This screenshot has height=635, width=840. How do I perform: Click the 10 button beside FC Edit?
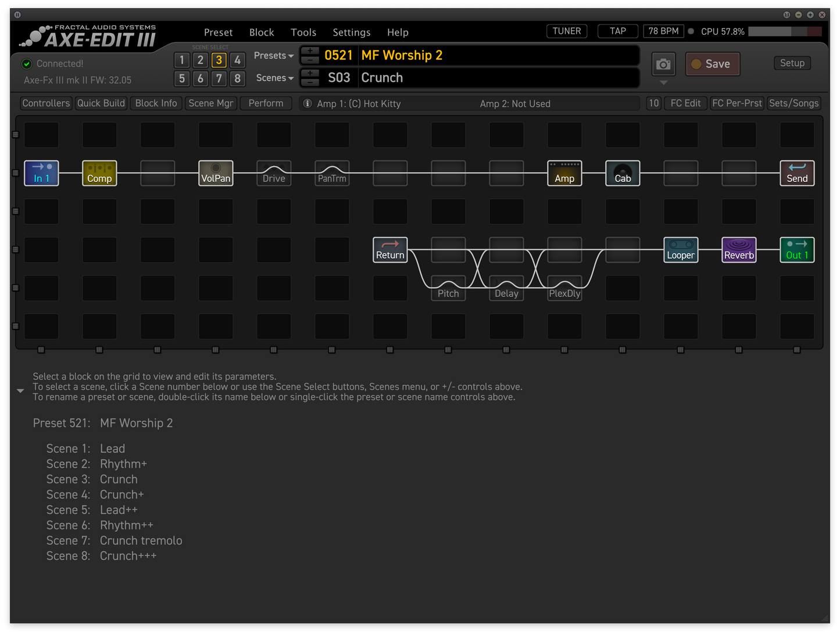pos(654,103)
